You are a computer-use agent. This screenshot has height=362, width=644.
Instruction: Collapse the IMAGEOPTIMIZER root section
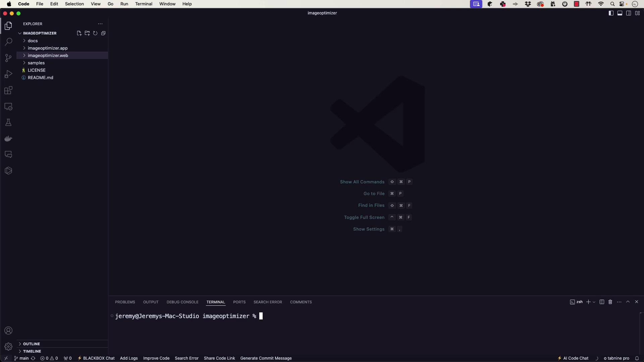point(40,33)
